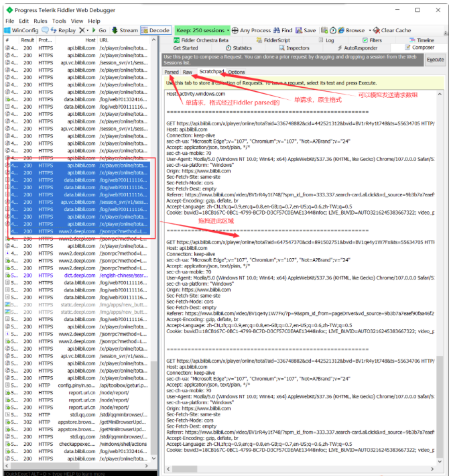Open dropdown arrow beside Browse
This screenshot has height=476, width=449.
tap(369, 30)
